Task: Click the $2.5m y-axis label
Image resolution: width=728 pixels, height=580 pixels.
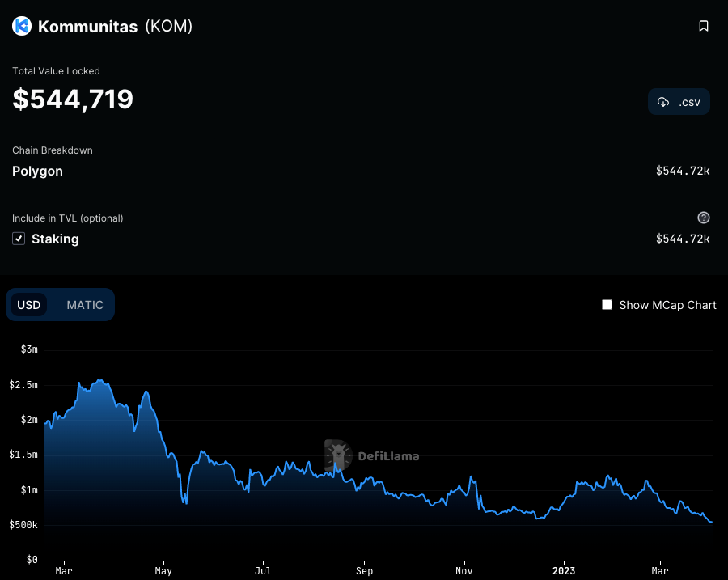Action: (x=23, y=384)
